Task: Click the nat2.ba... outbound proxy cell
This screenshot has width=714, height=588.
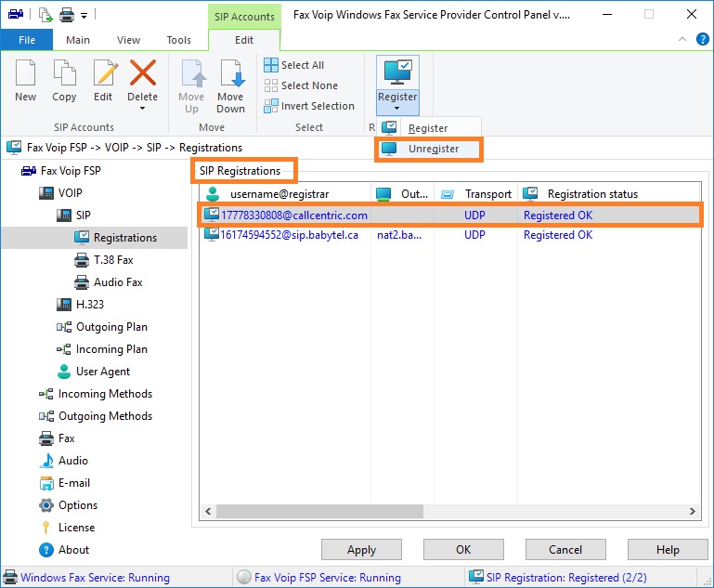Action: coord(399,235)
